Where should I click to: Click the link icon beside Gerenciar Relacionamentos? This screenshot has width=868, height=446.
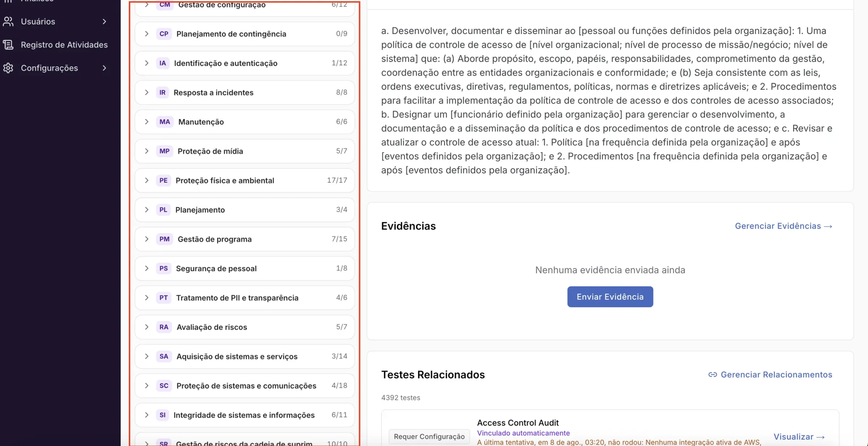point(712,375)
